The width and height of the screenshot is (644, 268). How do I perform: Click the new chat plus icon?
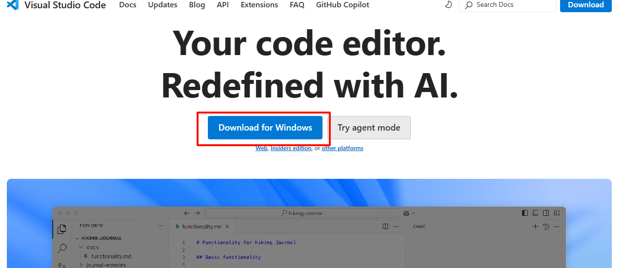535,227
